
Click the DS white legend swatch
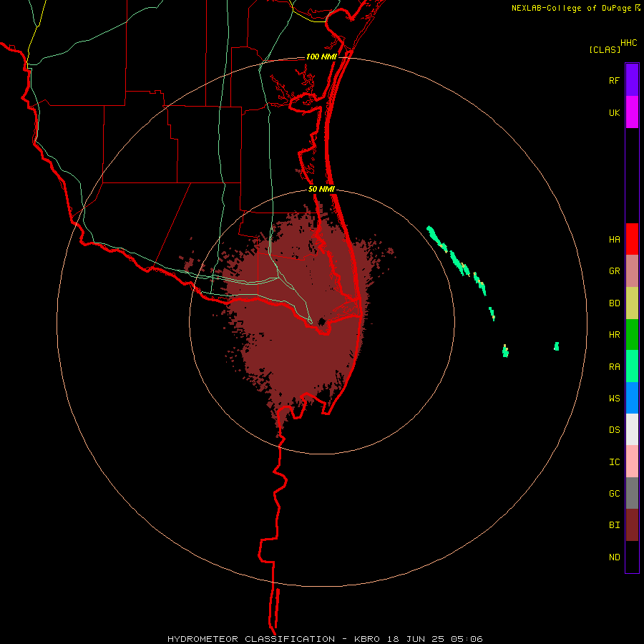[632, 429]
